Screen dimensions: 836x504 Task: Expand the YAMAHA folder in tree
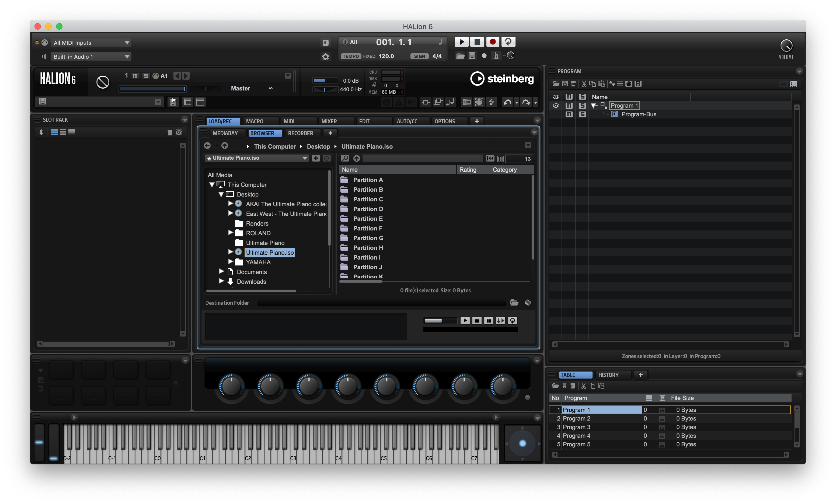pyautogui.click(x=230, y=261)
